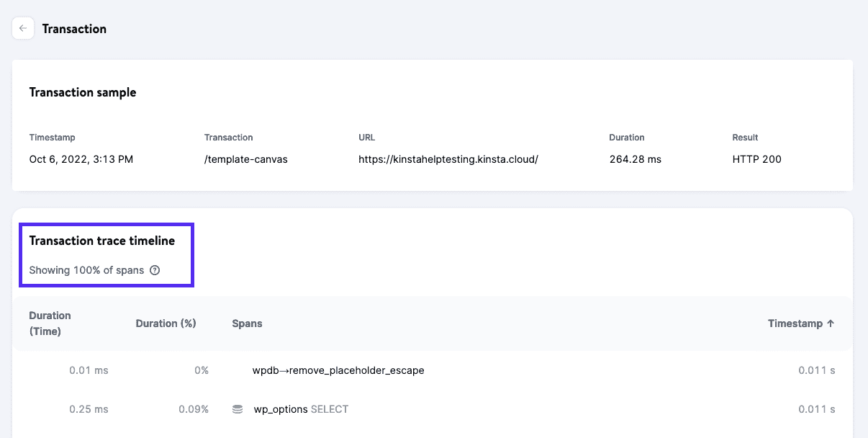Viewport: 868px width, 438px height.
Task: Sort by Duration (Time) column header
Action: pyautogui.click(x=50, y=323)
